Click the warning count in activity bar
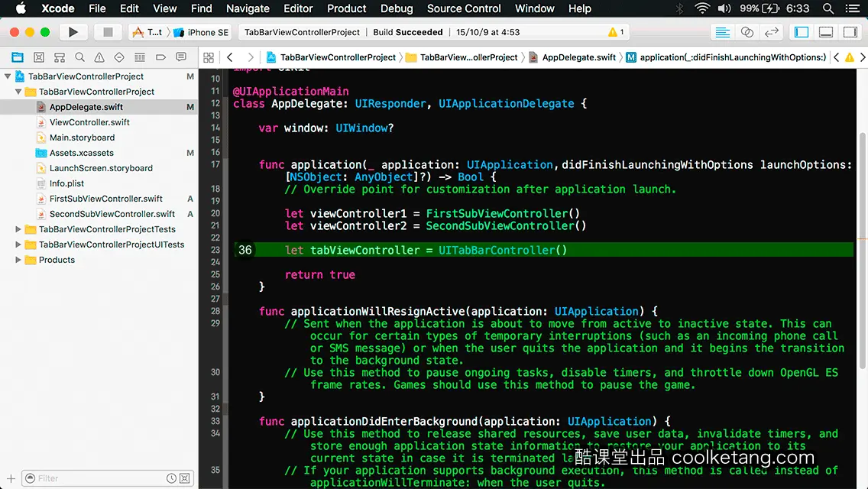Screen dimensions: 868x489 click(x=616, y=32)
